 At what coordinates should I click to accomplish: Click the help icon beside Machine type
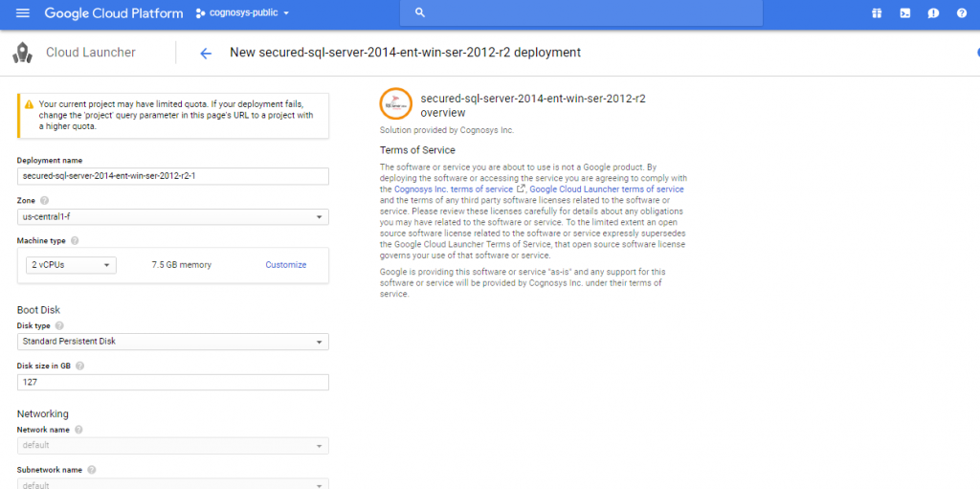(x=75, y=241)
